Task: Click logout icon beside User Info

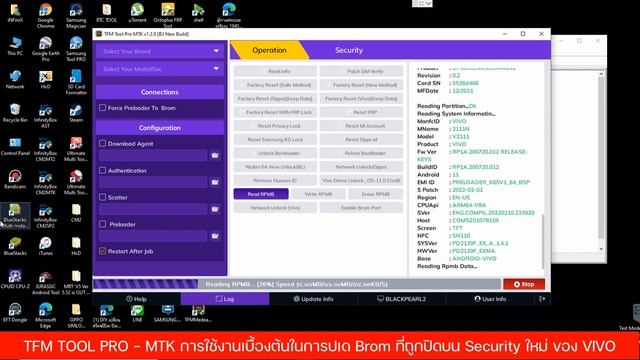Action: pyautogui.click(x=542, y=299)
